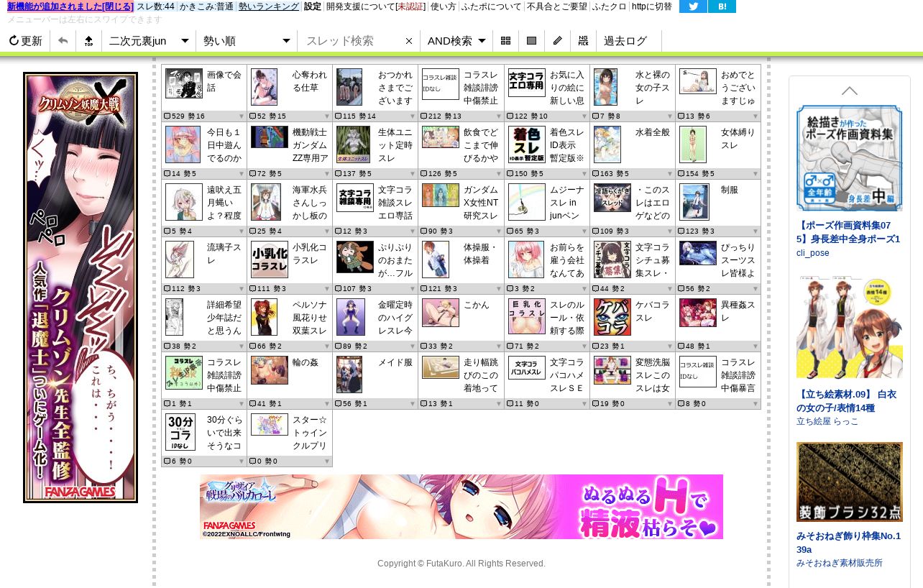
Task: Open 開発支援について link
Action: pos(375,6)
